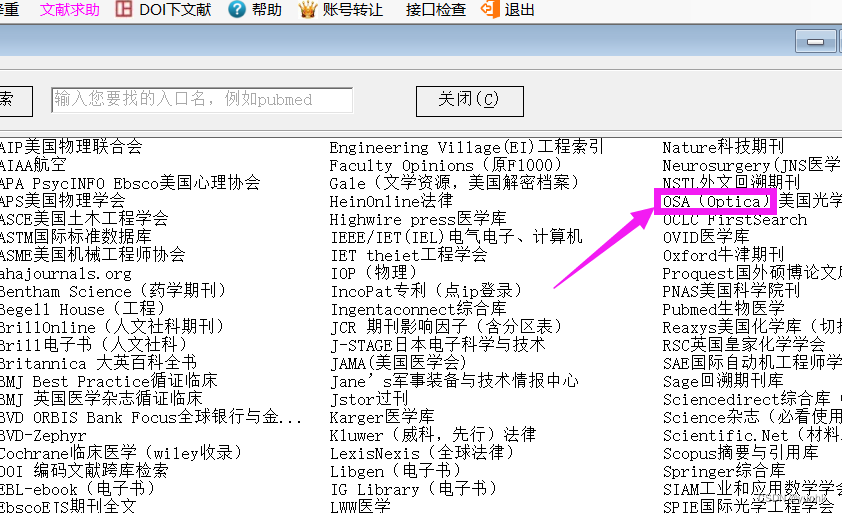Viewport: 842px width, 513px height.
Task: Focus the entry name search input field
Action: point(202,100)
